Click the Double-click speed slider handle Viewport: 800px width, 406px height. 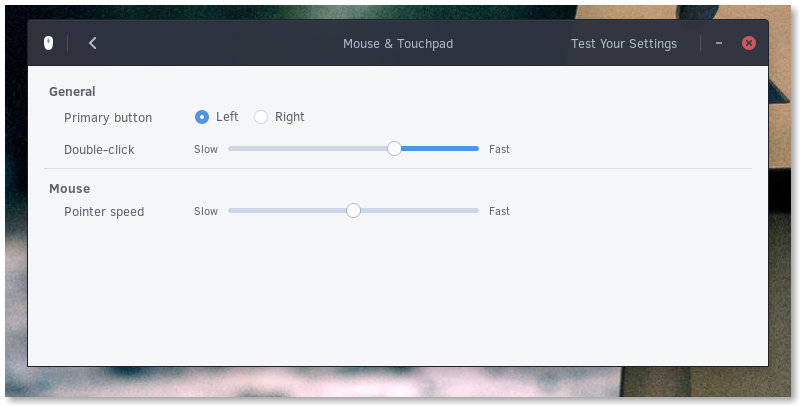click(x=394, y=148)
